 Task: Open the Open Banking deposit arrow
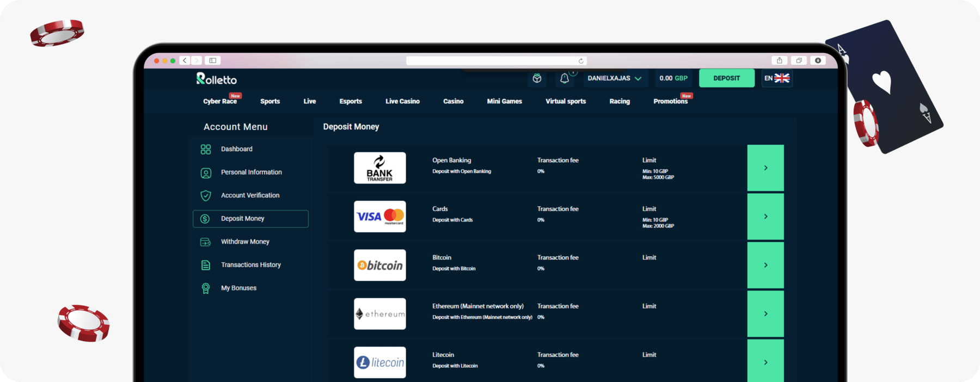[x=765, y=168]
